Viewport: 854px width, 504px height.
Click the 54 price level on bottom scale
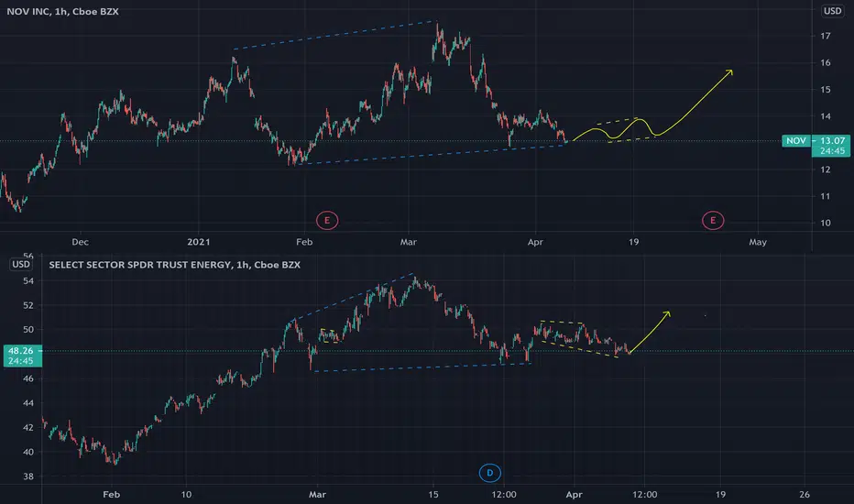(28, 281)
